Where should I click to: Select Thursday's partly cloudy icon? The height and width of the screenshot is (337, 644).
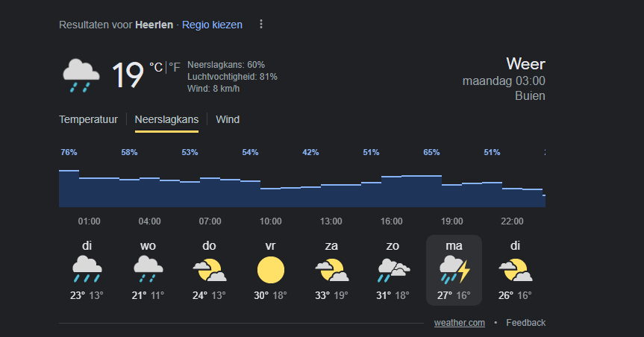[209, 269]
